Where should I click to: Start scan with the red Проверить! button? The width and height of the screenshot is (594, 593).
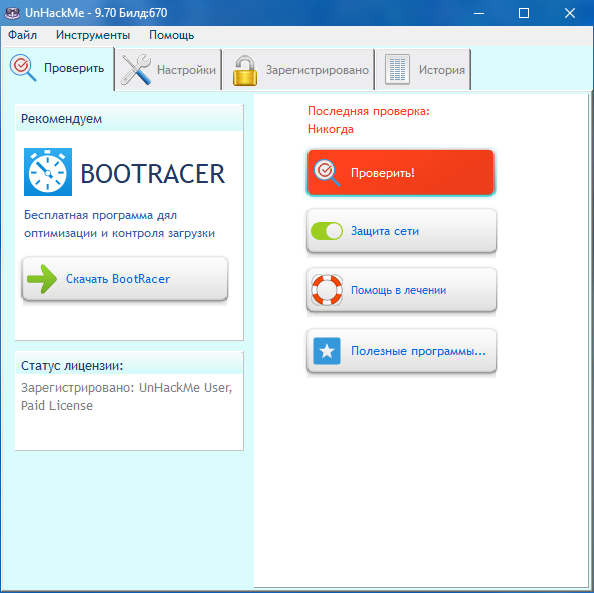400,173
